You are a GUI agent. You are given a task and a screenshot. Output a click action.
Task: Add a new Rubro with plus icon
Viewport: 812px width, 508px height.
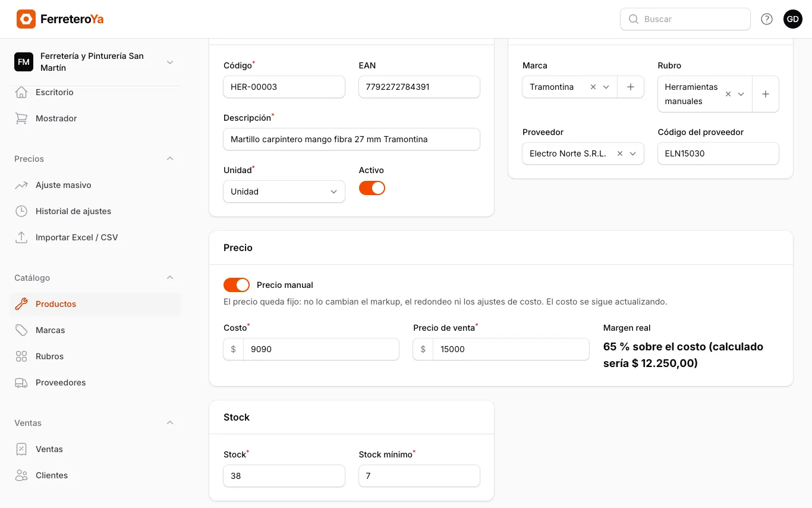coord(766,94)
